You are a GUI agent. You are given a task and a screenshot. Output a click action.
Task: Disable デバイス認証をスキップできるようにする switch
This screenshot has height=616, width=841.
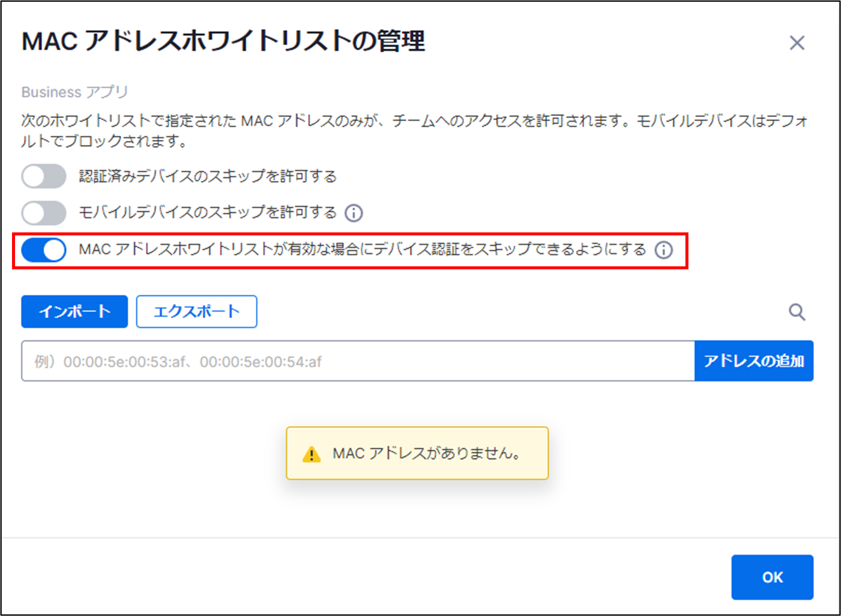[44, 250]
